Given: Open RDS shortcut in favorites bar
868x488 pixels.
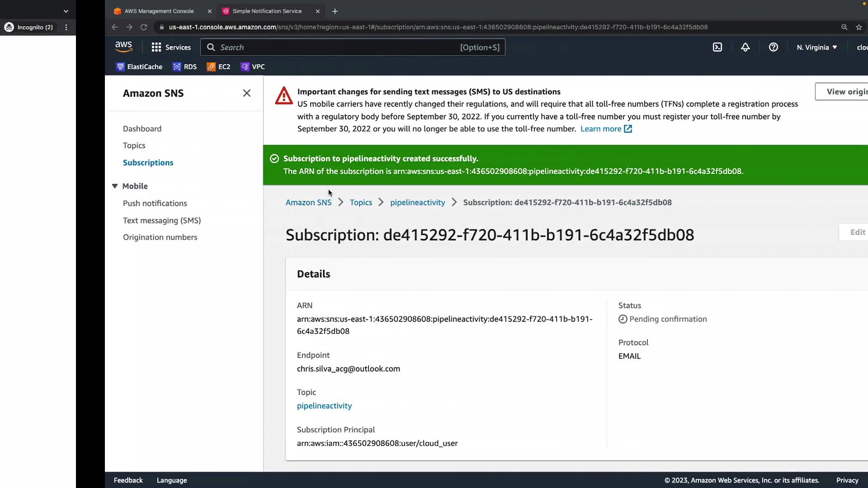Looking at the screenshot, I should pyautogui.click(x=185, y=67).
